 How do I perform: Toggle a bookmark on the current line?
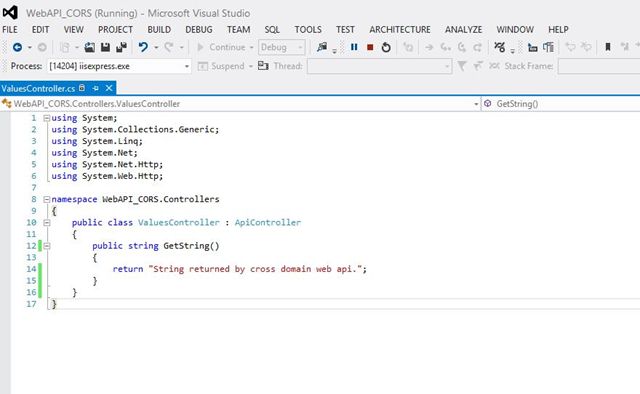(607, 47)
